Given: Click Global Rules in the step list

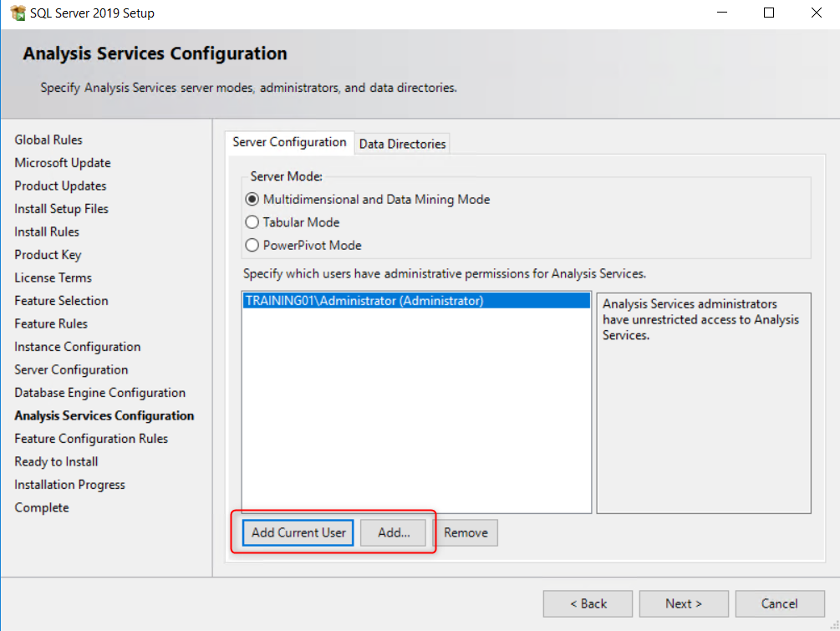Looking at the screenshot, I should point(48,140).
